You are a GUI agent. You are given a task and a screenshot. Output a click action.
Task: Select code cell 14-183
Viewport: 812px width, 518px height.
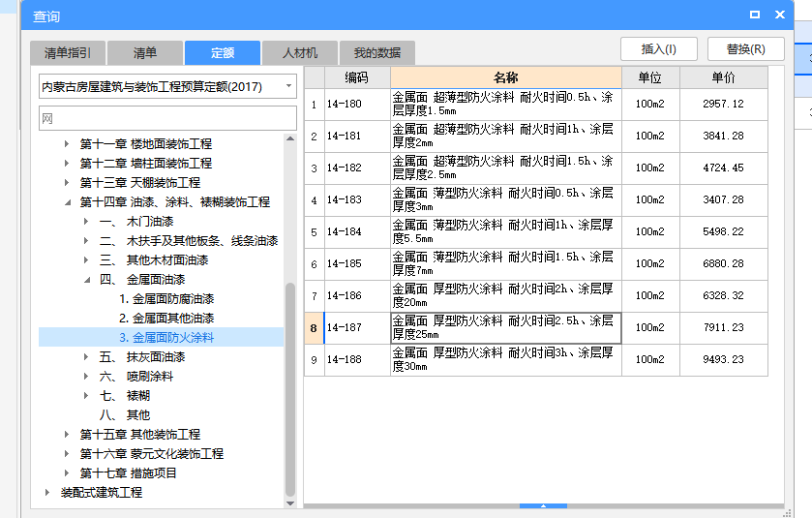tap(357, 200)
